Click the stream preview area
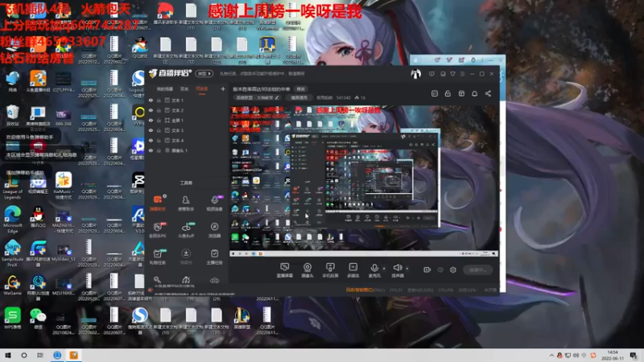644x362 pixels. [x=364, y=180]
